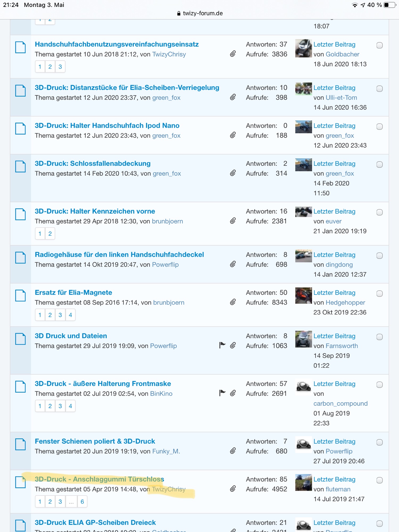Tap the lock icon next to twizy-forum.de
This screenshot has height=532, width=399.
(179, 14)
